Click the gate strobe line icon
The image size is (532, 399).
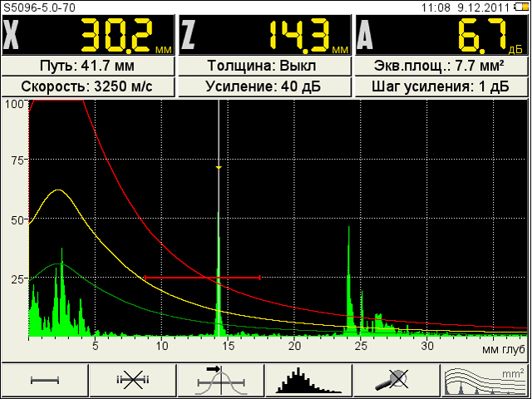pyautogui.click(x=44, y=380)
